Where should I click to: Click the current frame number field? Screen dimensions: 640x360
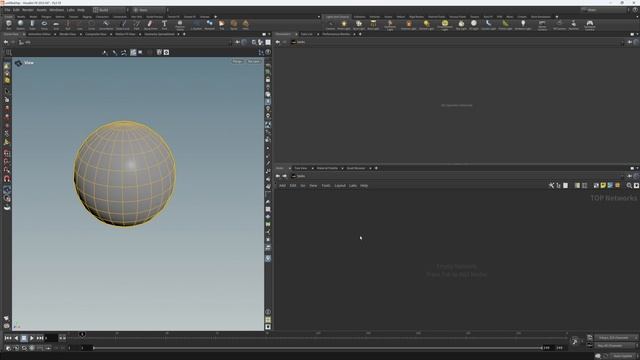click(x=51, y=338)
